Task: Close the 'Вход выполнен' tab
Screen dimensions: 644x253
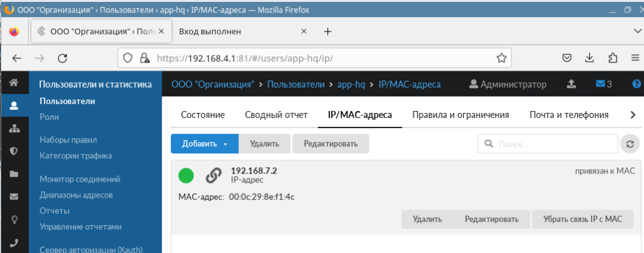Action: coord(304,31)
